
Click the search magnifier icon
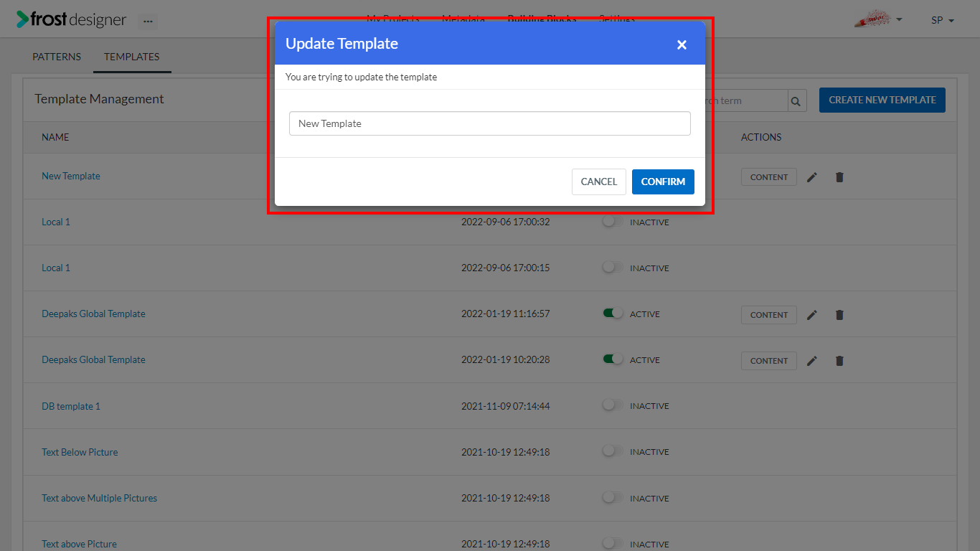click(796, 101)
